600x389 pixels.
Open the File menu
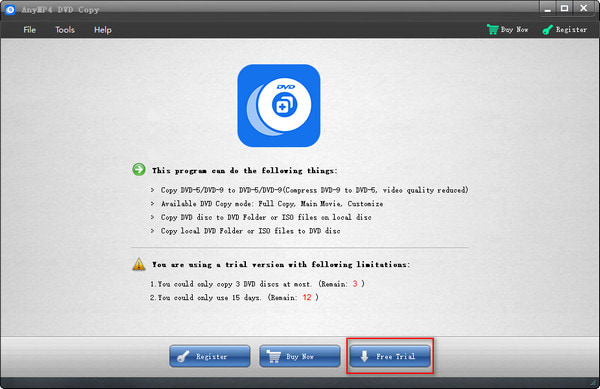point(29,30)
